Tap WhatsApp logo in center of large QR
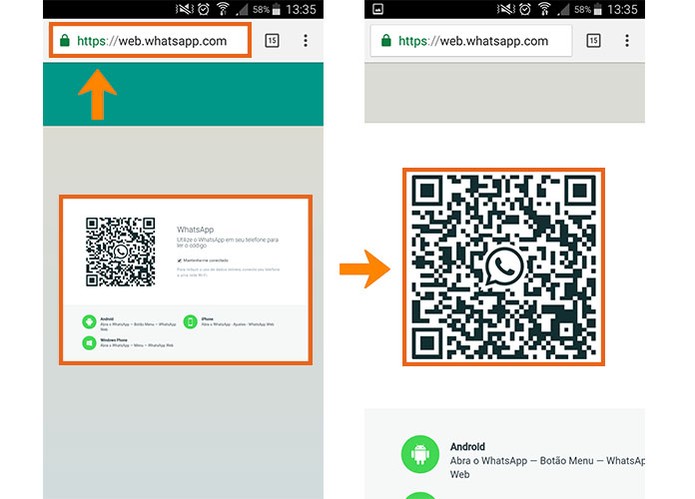This screenshot has height=499, width=695. [x=504, y=266]
